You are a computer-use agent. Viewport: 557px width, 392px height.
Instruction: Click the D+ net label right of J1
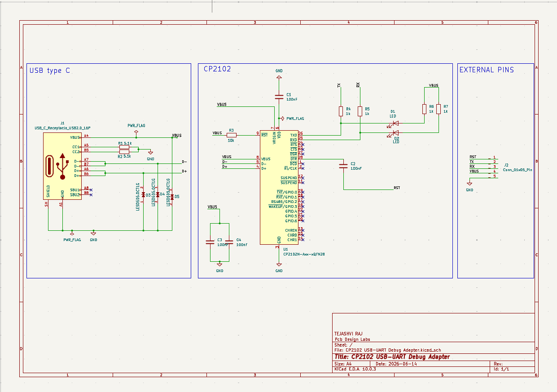[184, 171]
